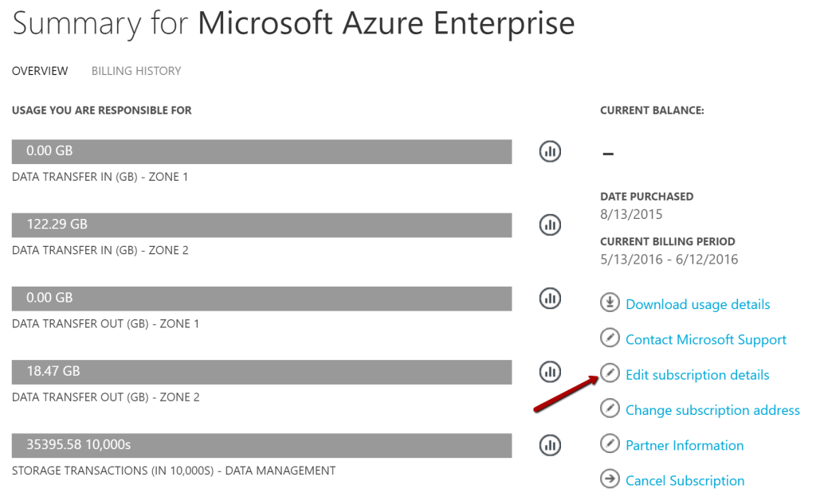Open chart icon for Data Transfer Out Zone 1
The image size is (816, 504).
[x=550, y=299]
